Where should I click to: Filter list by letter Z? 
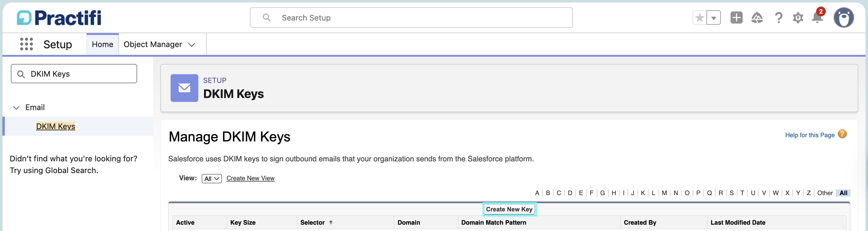click(809, 193)
